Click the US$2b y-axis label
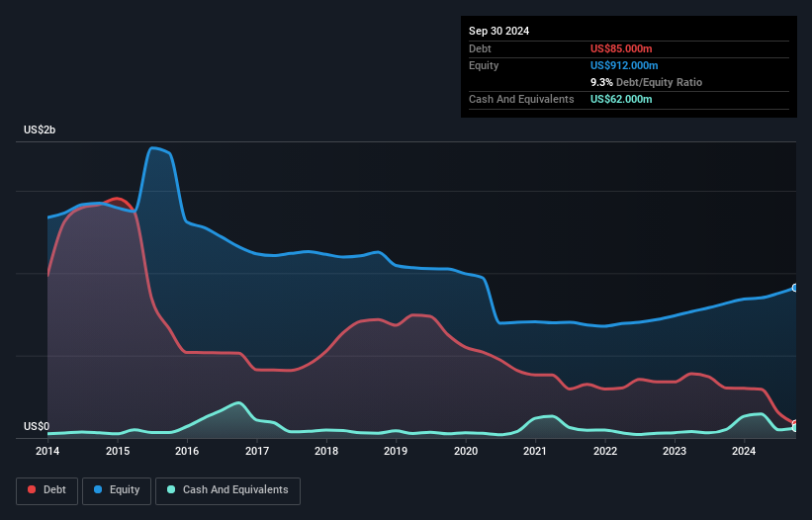The image size is (812, 520). click(40, 130)
